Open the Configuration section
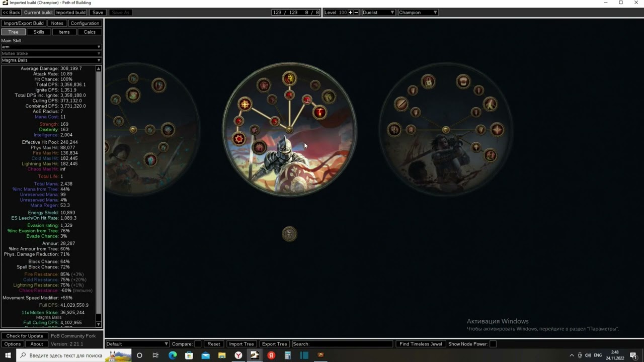This screenshot has height=362, width=644. coord(85,23)
